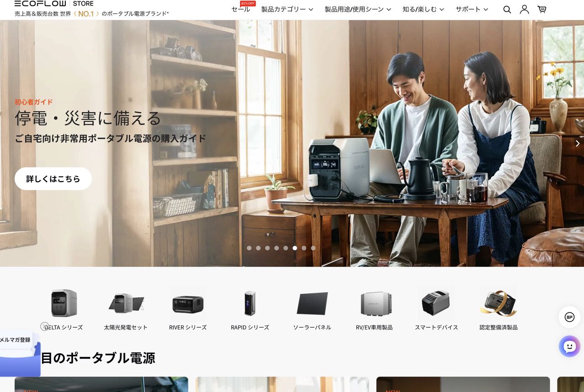The image size is (584, 392).
Task: Jump to the first carousel slide dot
Action: tap(249, 248)
